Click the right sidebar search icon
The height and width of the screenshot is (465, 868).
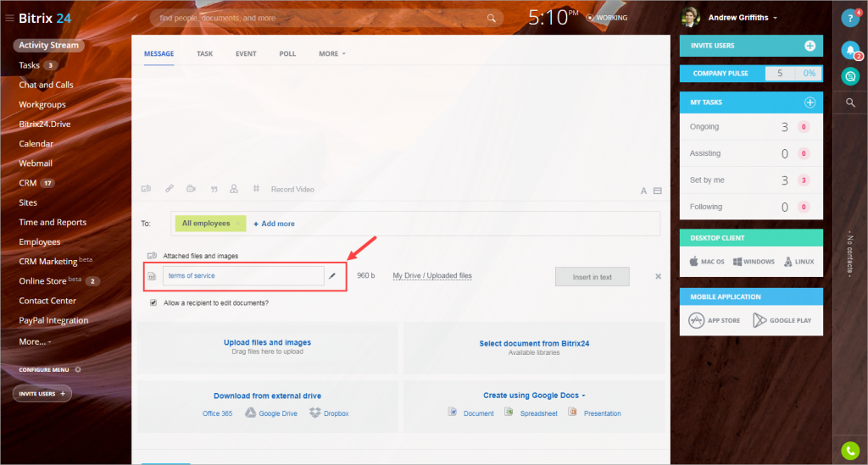850,102
